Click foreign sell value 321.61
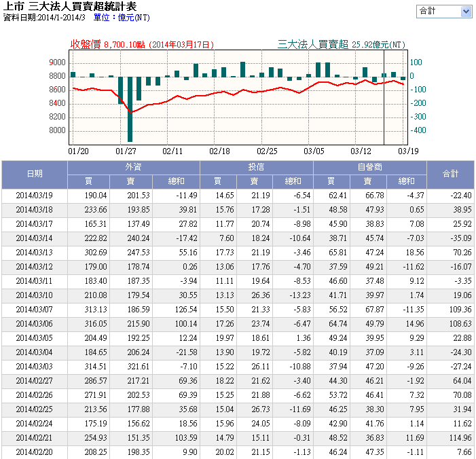 (x=139, y=367)
